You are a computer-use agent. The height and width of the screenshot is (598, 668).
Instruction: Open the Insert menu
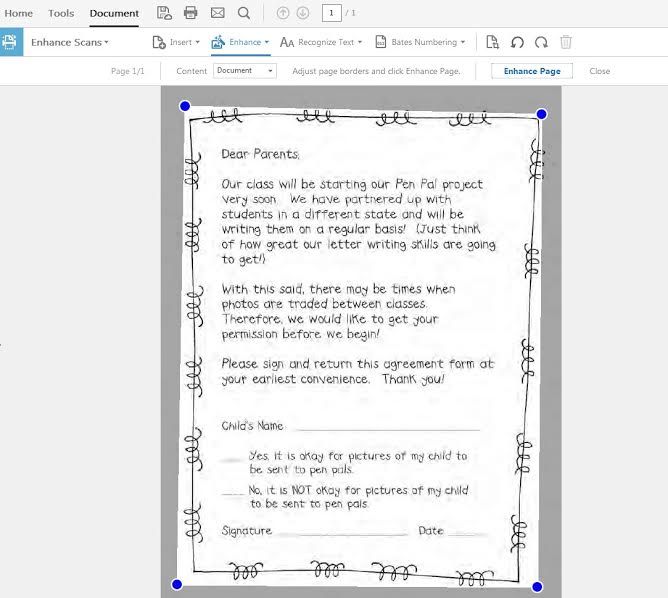pos(184,42)
